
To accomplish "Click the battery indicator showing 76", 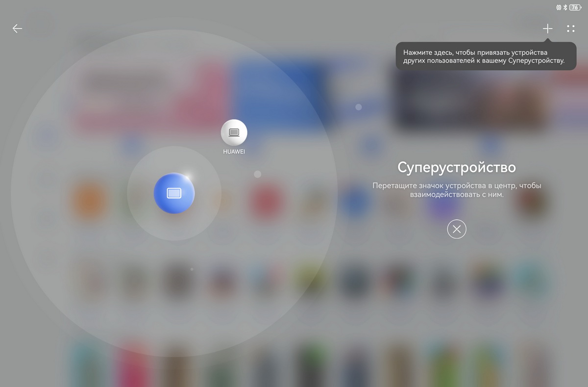I will coord(574,7).
